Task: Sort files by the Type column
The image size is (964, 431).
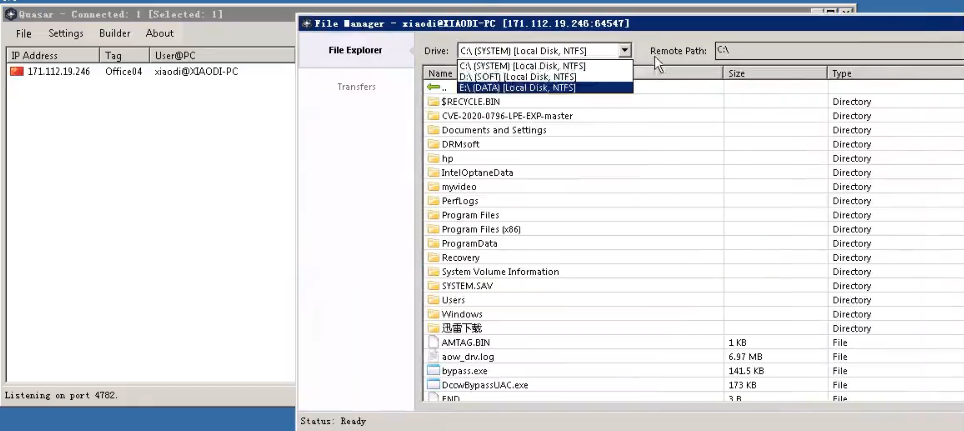Action: tap(895, 73)
